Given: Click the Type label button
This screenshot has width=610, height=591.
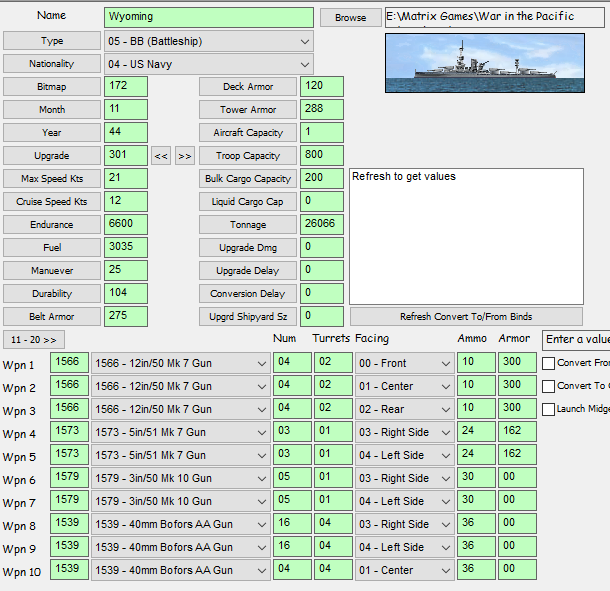Looking at the screenshot, I should 52,41.
